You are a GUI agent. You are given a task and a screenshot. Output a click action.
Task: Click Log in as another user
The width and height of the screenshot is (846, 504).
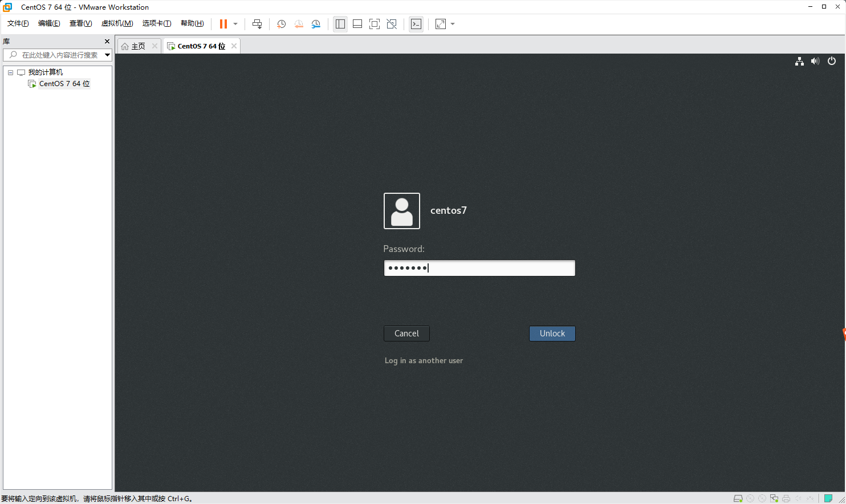[424, 360]
